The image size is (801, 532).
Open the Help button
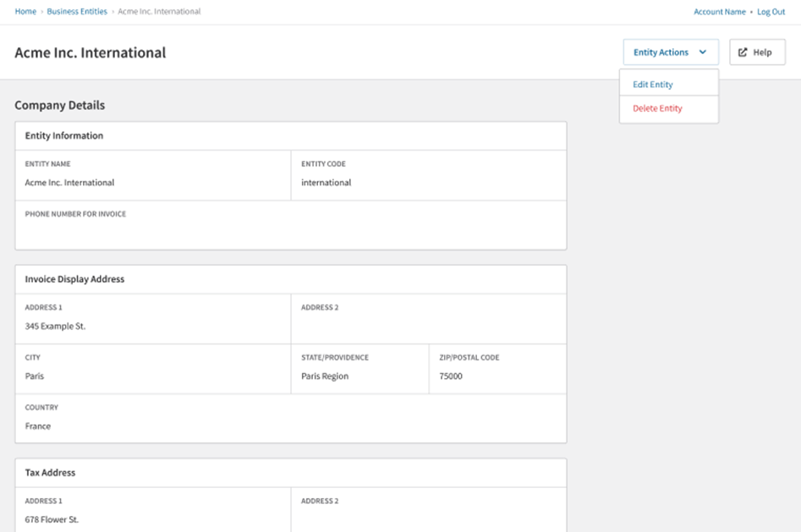757,52
